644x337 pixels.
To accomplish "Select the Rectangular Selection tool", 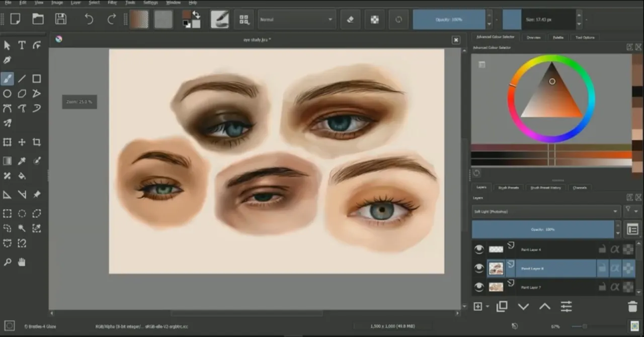I will click(x=7, y=213).
